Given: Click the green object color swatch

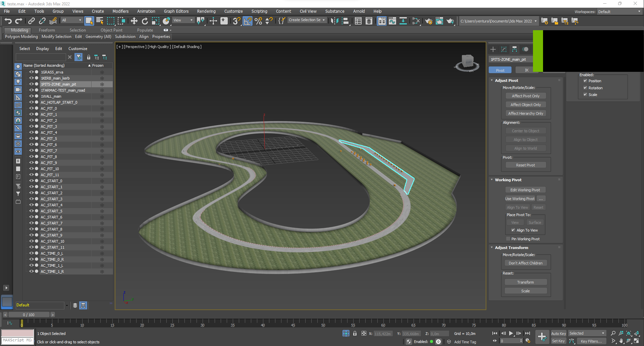Looking at the screenshot, I should click(538, 51).
